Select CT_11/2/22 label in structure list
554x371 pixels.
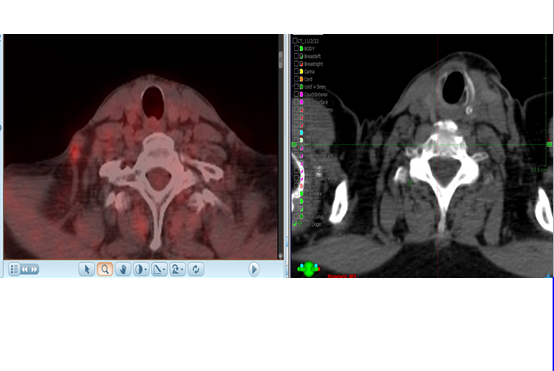tap(308, 41)
